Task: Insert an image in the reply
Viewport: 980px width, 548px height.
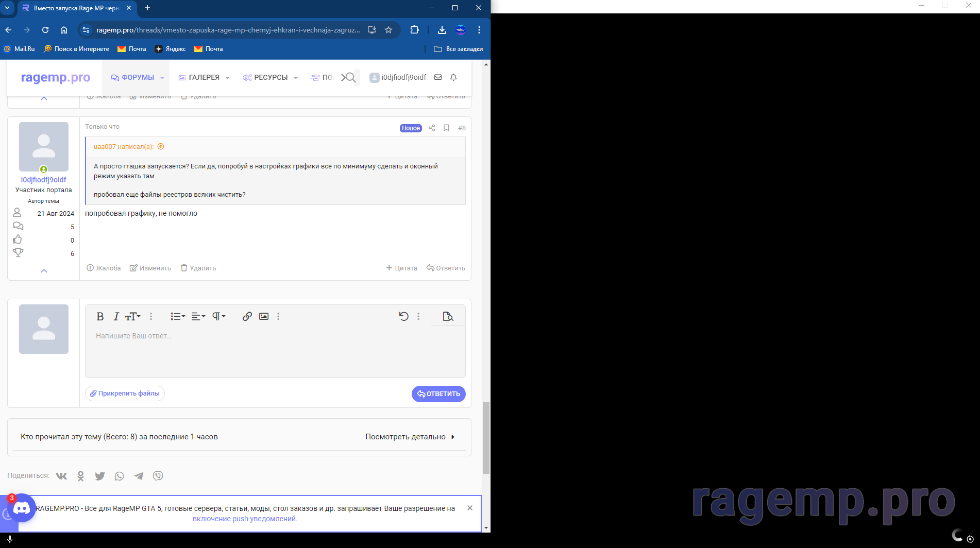Action: click(x=264, y=316)
